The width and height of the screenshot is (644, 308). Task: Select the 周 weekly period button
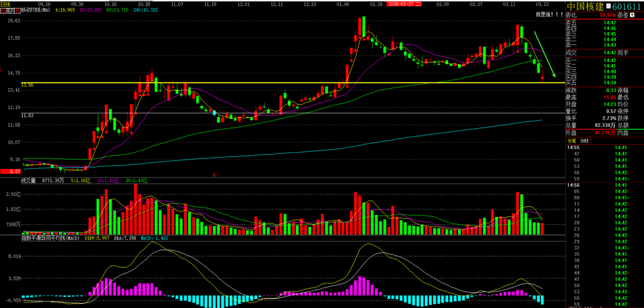[8, 10]
